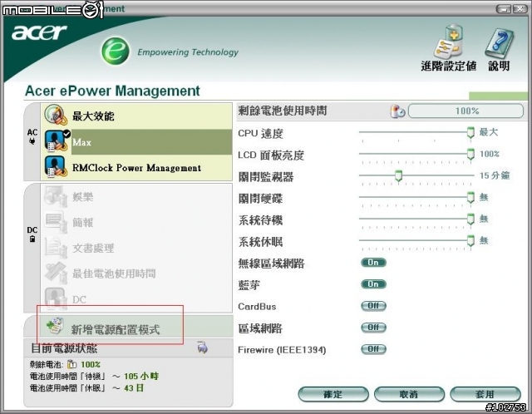The image size is (532, 414).
Task: Minimize the ePower Management window
Action: [x=504, y=9]
